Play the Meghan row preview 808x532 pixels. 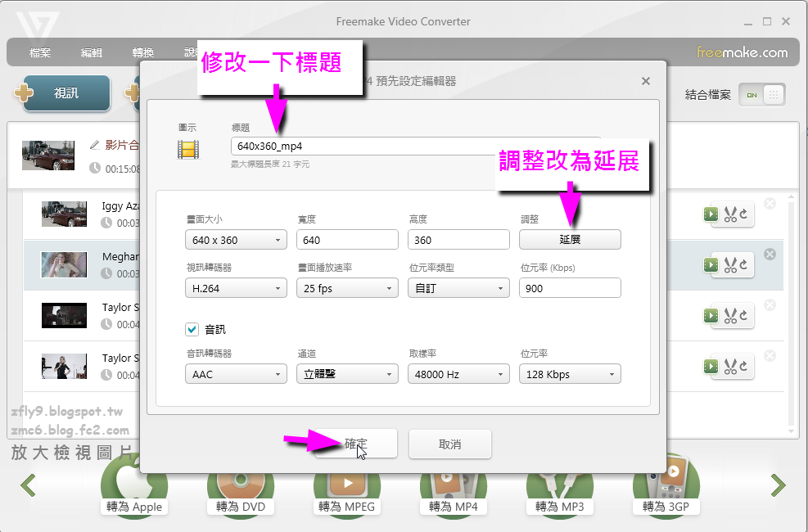pos(711,264)
